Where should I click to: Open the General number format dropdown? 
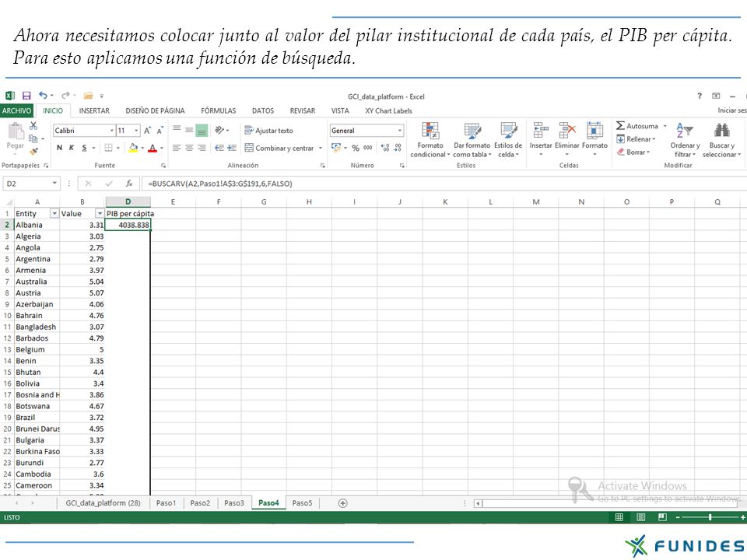[x=400, y=131]
